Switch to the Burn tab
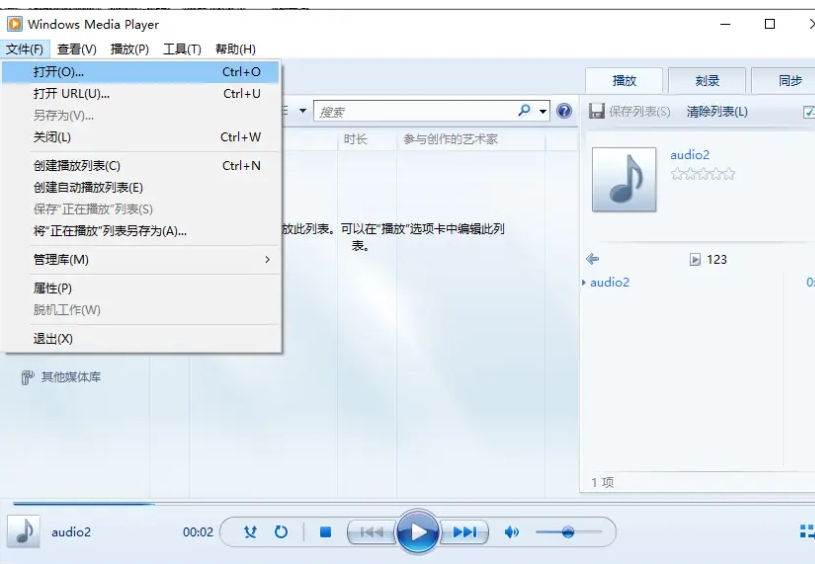Viewport: 815px width, 564px height. point(707,81)
